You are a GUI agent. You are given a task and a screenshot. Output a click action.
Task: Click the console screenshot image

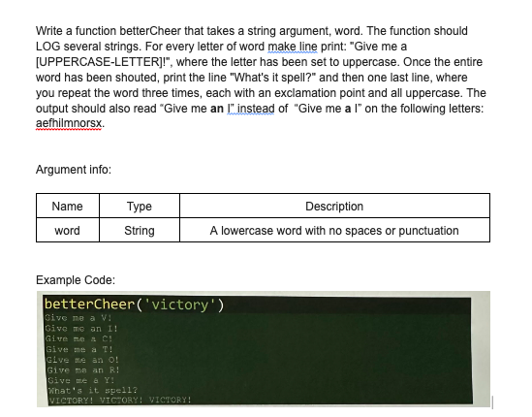point(264,349)
